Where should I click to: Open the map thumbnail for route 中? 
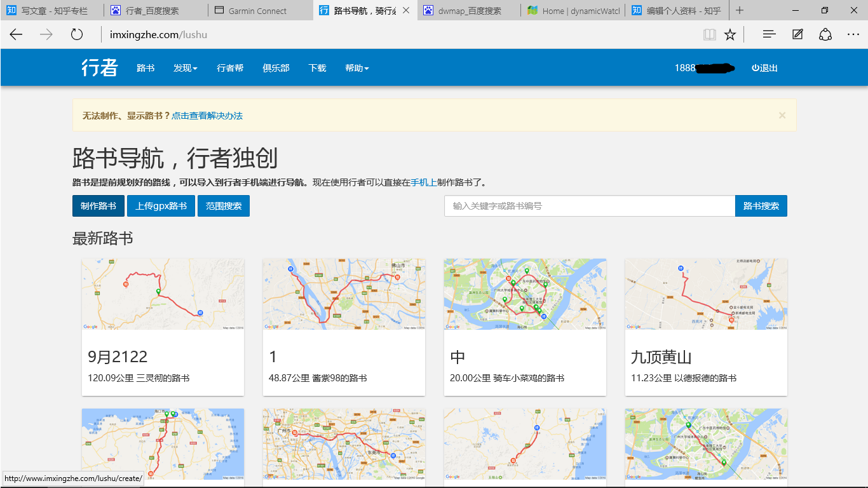pyautogui.click(x=525, y=294)
